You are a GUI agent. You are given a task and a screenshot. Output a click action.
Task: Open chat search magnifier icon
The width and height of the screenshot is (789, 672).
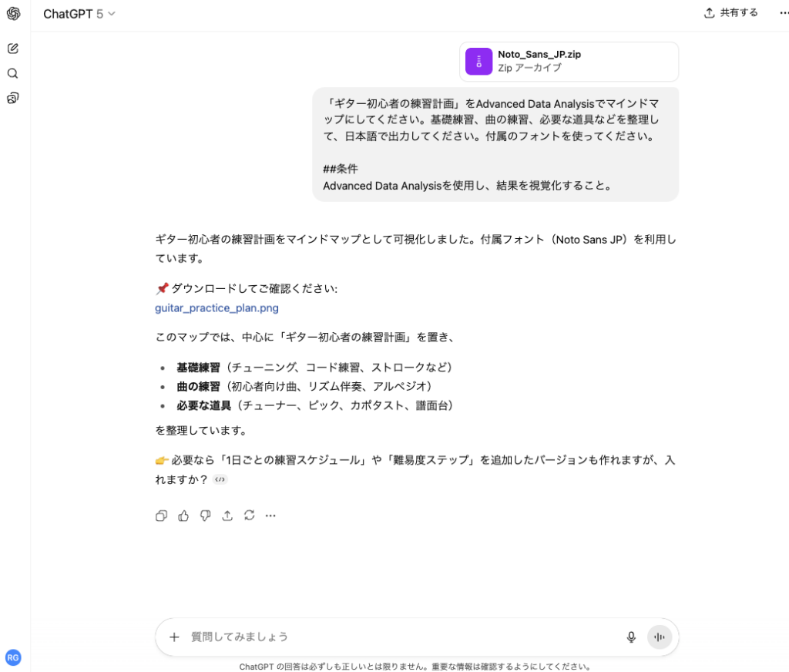point(13,73)
